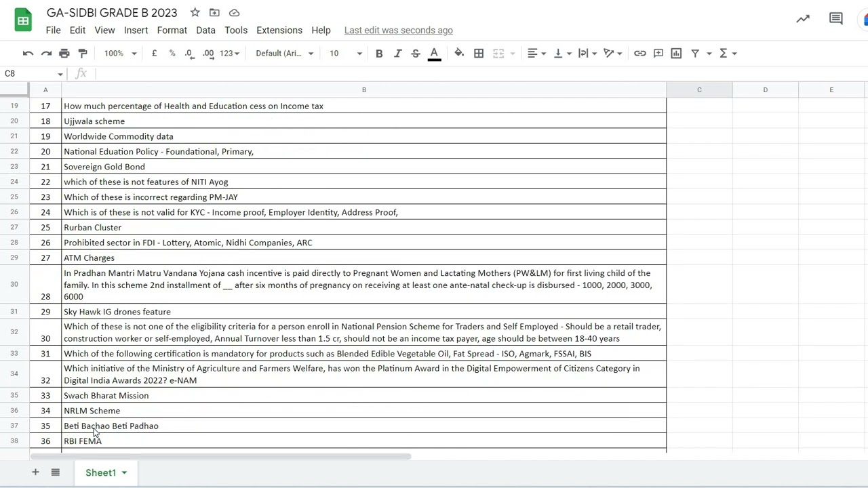Screen dimensions: 868x488
Task: Open the fill color picker
Action: click(459, 53)
